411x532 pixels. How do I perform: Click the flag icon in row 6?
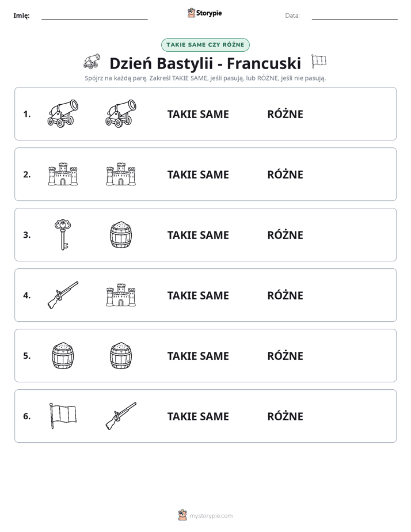point(63,416)
